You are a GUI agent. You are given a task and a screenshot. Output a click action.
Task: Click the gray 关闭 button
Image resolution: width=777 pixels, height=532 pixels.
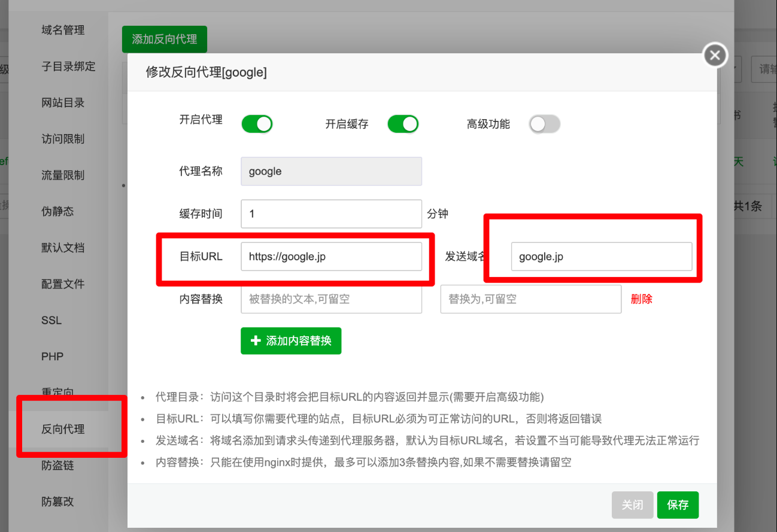tap(632, 505)
